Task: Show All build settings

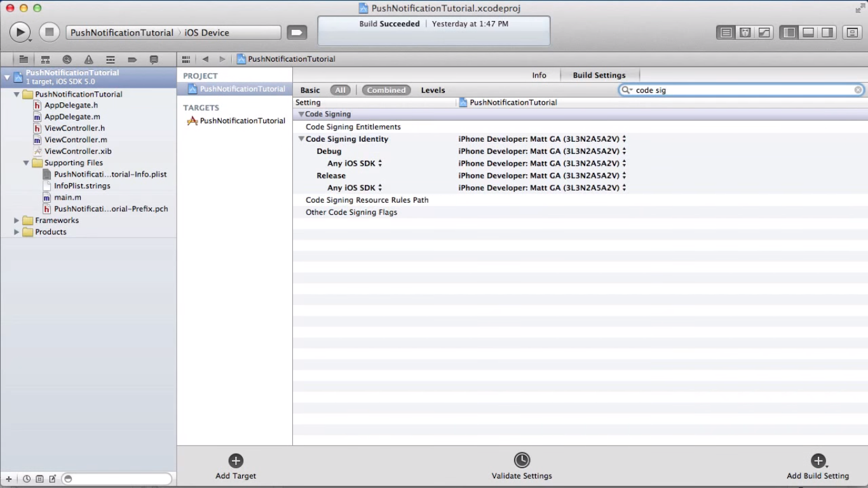Action: 341,90
